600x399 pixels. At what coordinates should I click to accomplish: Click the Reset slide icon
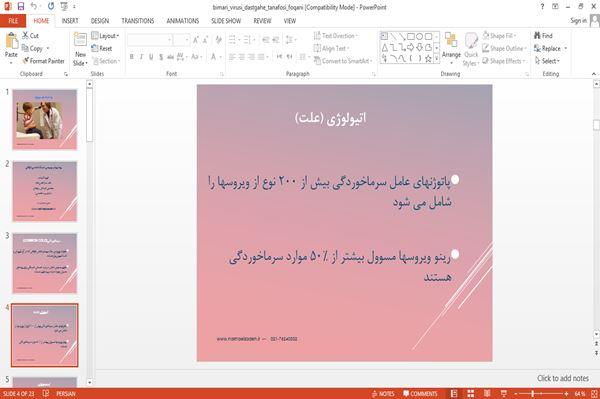(x=102, y=48)
